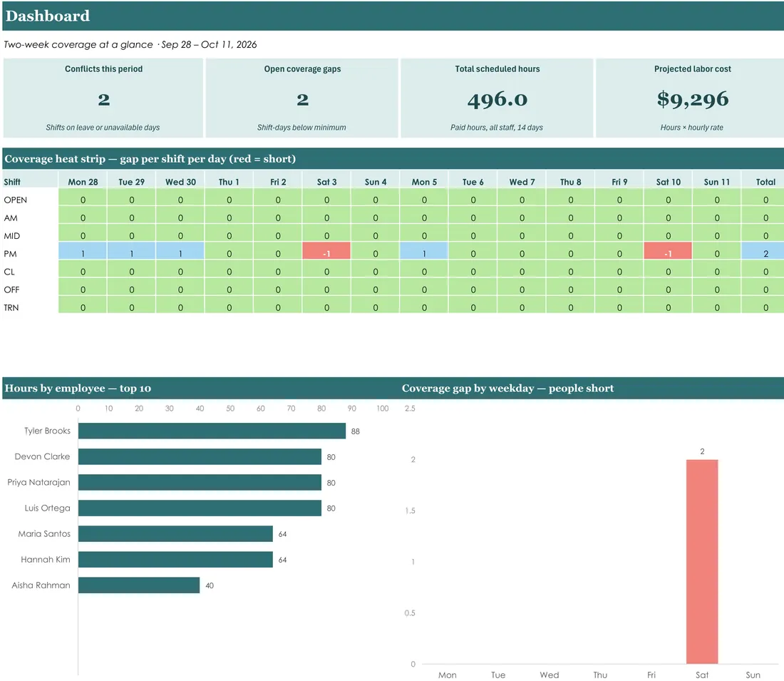
Task: Select the blue PM cell under Wed 30
Action: (x=180, y=251)
